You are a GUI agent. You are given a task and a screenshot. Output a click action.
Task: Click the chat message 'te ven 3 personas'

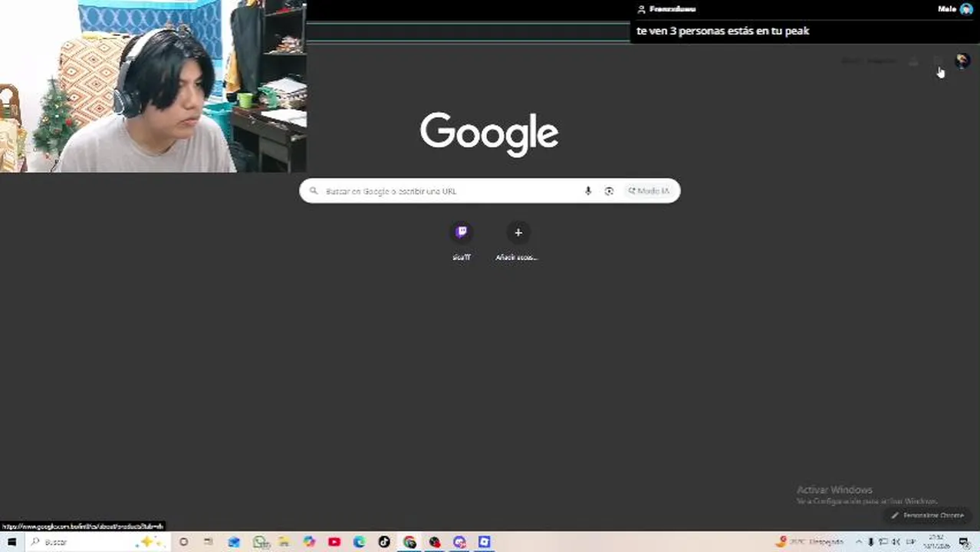(x=723, y=31)
